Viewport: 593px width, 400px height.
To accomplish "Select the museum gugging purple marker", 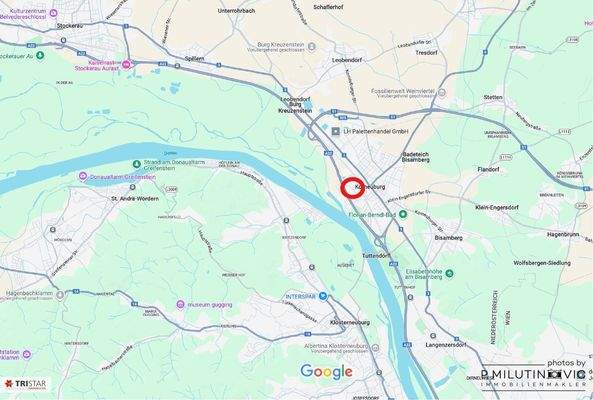I will click(181, 304).
